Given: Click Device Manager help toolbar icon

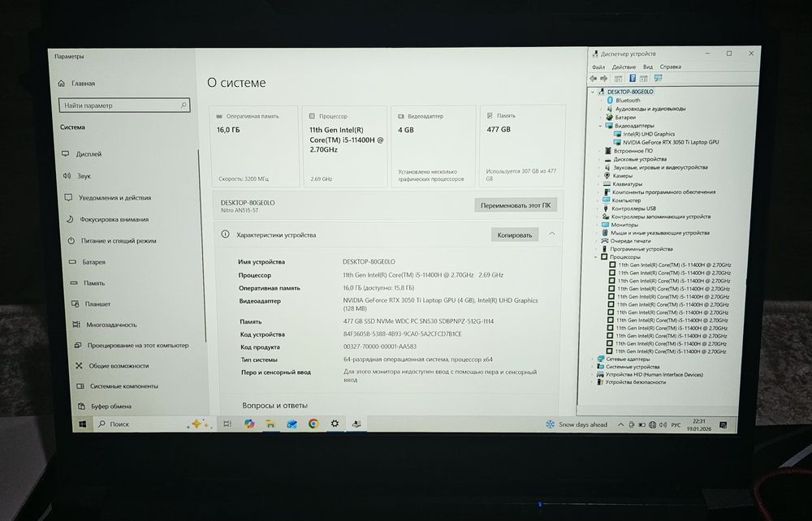Looking at the screenshot, I should [x=632, y=78].
